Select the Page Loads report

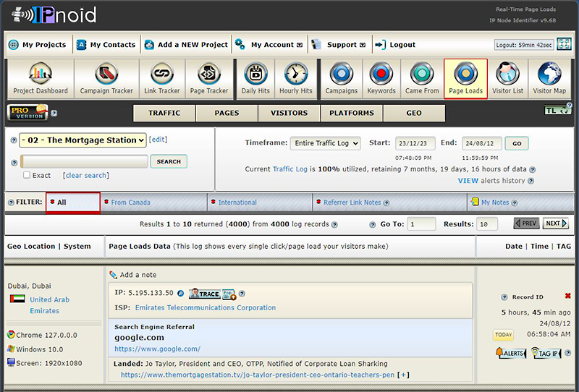pyautogui.click(x=465, y=79)
